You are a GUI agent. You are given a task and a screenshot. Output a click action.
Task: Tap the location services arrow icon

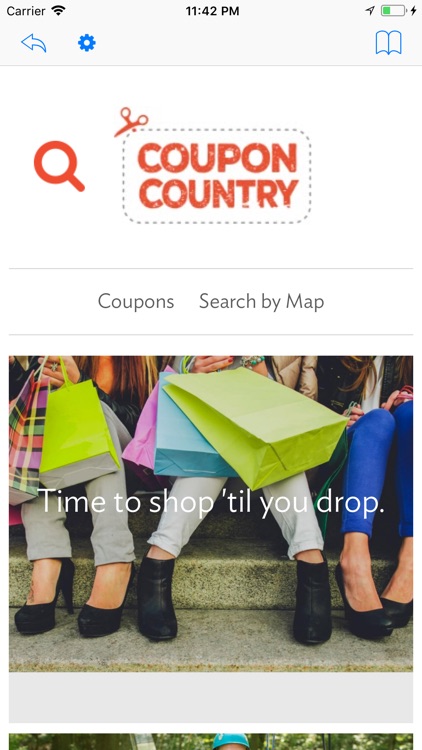tap(370, 11)
